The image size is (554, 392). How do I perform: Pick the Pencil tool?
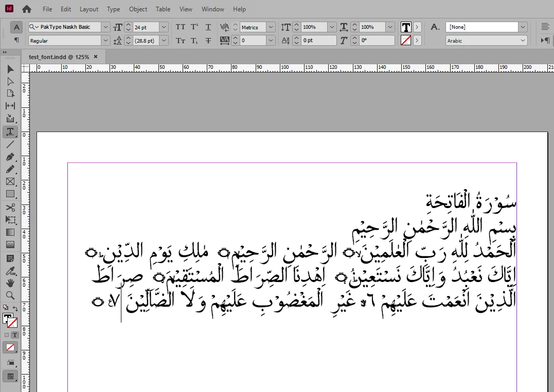coord(10,170)
